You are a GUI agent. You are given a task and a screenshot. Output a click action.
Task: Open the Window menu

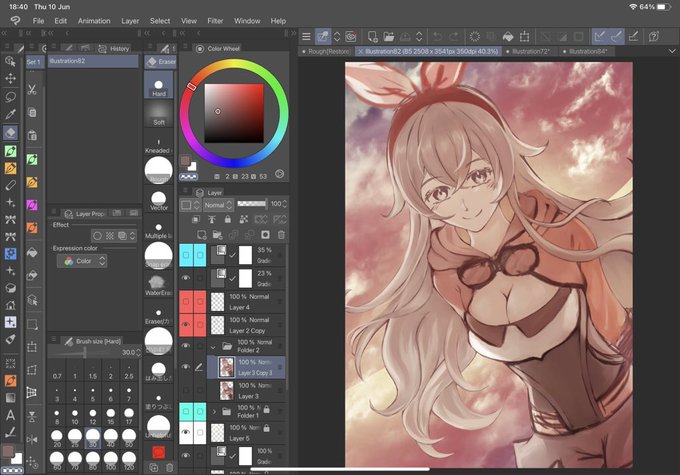click(x=247, y=20)
